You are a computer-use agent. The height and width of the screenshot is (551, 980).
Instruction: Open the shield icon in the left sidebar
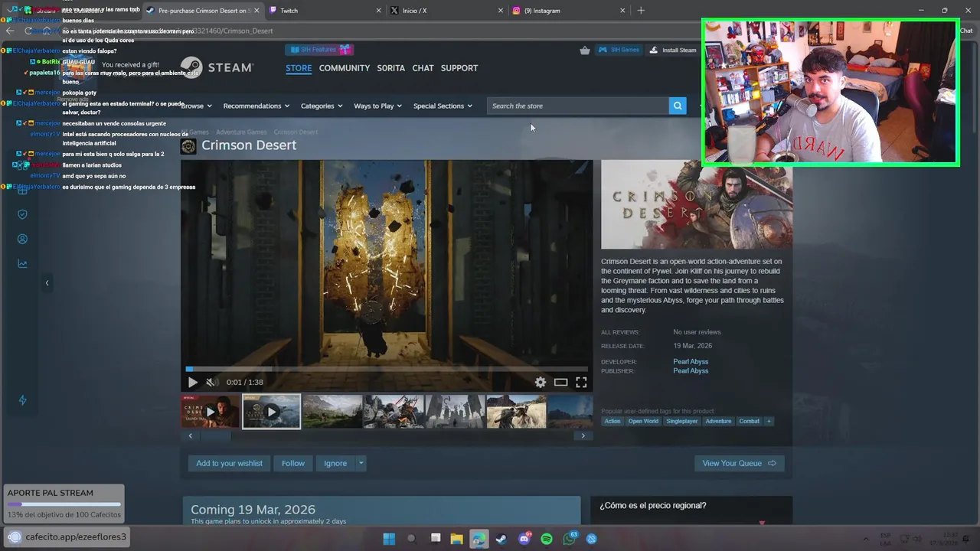(22, 214)
